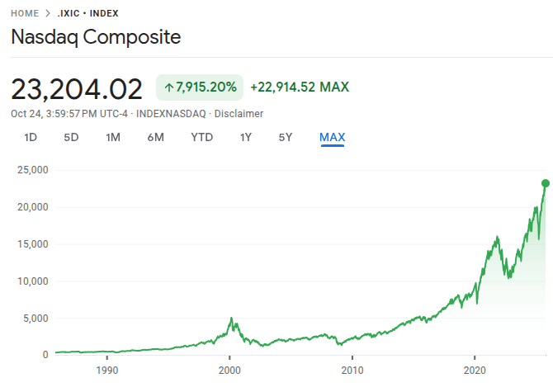
Task: Select the YTD range tab
Action: [x=201, y=137]
